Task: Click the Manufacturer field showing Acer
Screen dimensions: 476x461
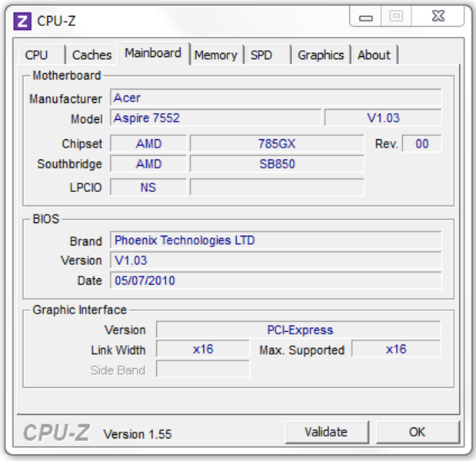Action: coord(275,98)
